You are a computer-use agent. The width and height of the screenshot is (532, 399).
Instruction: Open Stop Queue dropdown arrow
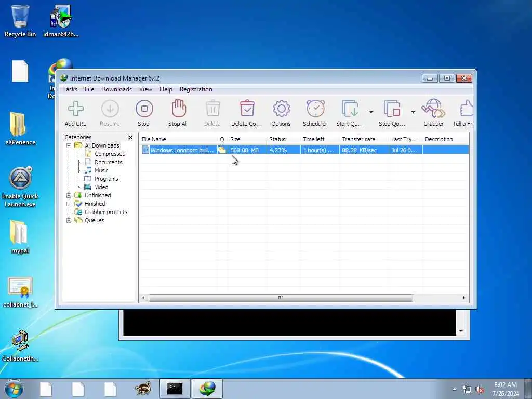(413, 112)
